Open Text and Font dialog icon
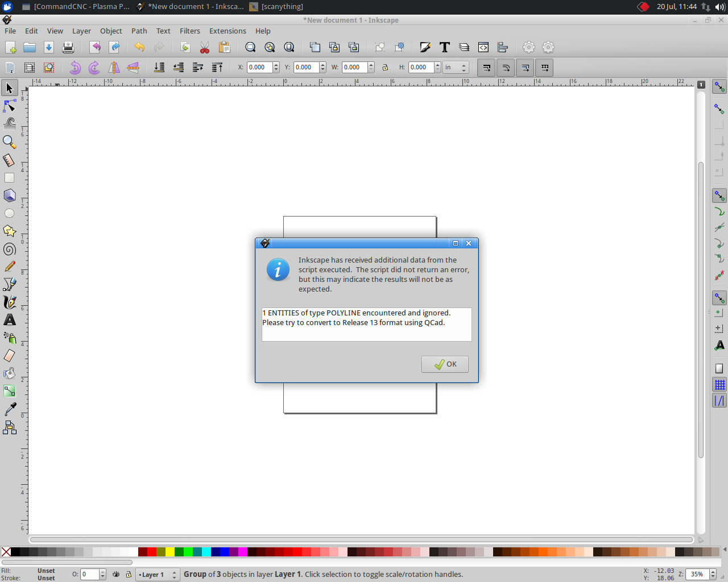 445,47
